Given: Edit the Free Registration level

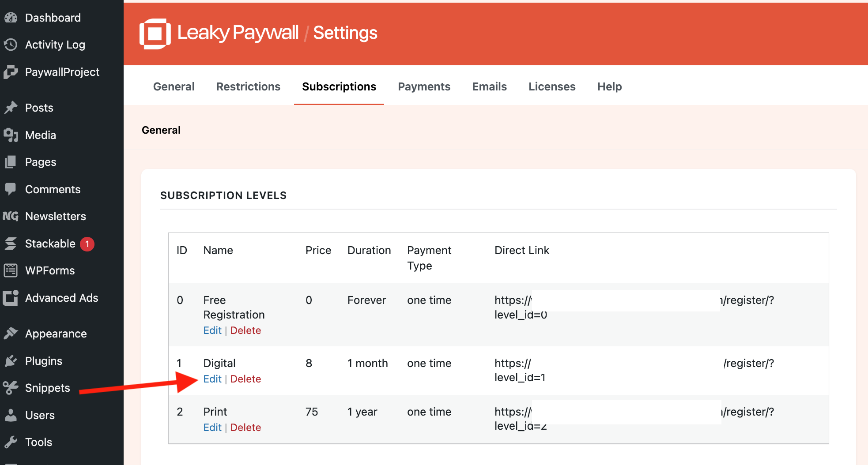Looking at the screenshot, I should pos(212,330).
